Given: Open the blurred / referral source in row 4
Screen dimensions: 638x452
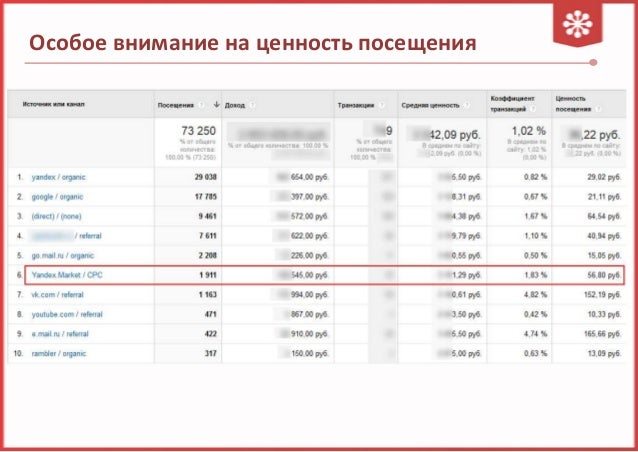Looking at the screenshot, I should pyautogui.click(x=67, y=236).
